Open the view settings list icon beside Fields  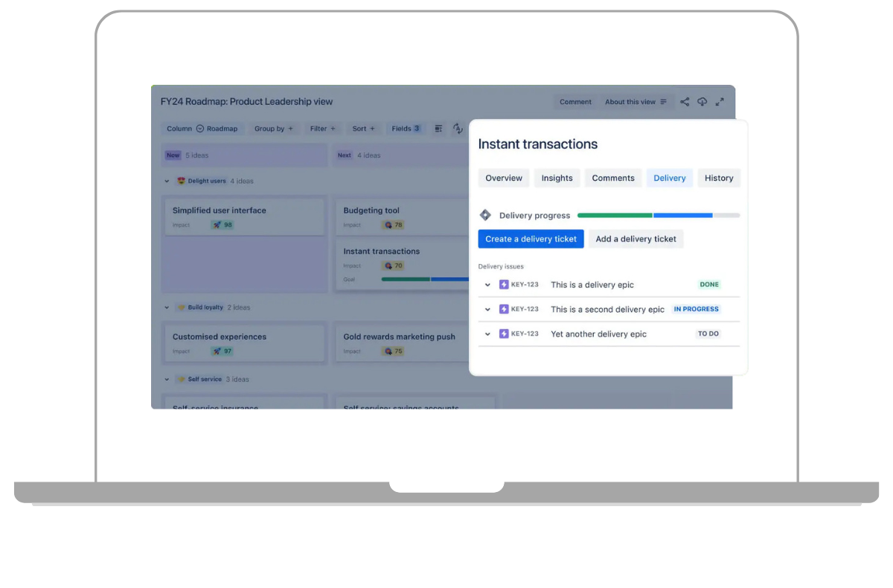[438, 128]
